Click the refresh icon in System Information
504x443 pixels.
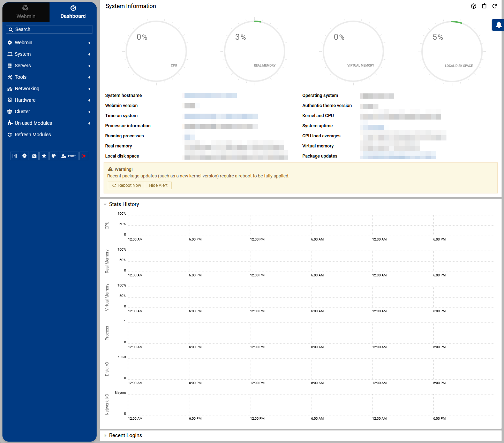(495, 6)
